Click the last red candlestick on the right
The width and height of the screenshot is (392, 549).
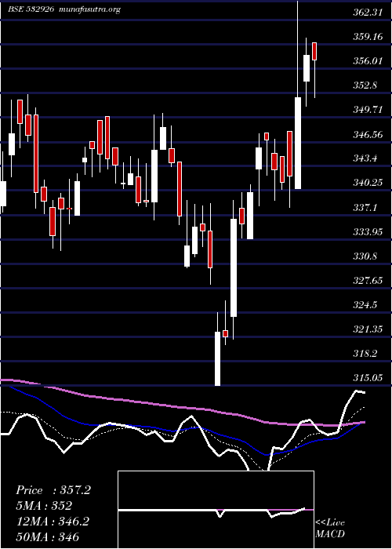click(x=314, y=51)
